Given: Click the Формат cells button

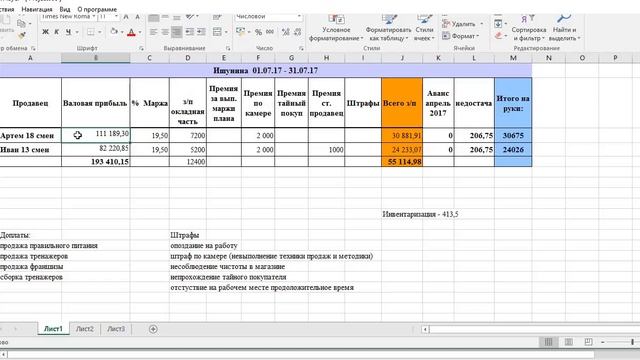Looking at the screenshot, I should (460, 36).
